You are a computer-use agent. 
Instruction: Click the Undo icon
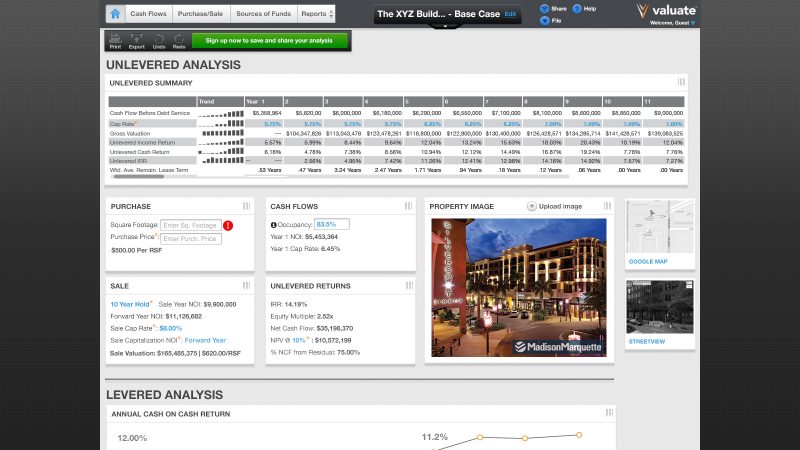coord(159,41)
